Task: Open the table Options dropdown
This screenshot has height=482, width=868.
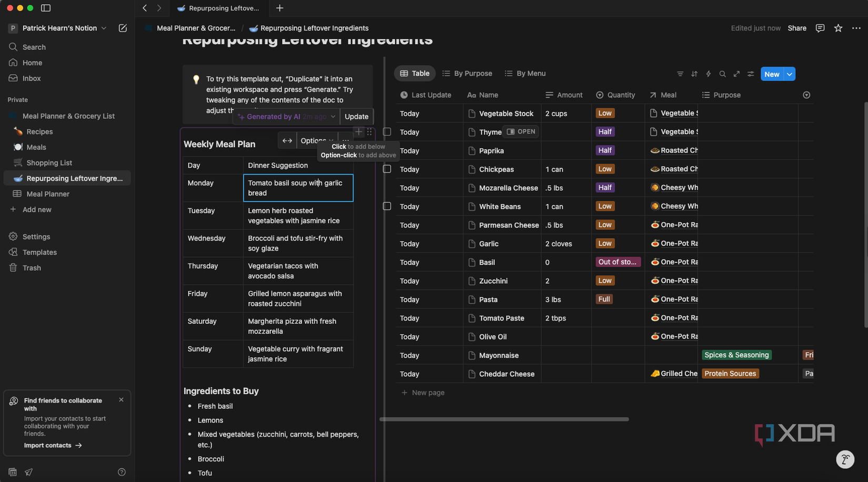Action: tap(317, 140)
